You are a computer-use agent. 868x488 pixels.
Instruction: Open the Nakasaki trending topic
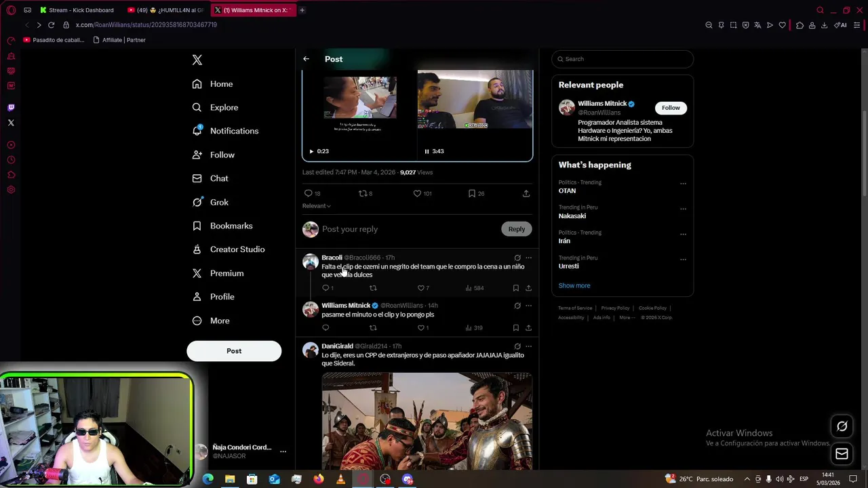click(572, 216)
